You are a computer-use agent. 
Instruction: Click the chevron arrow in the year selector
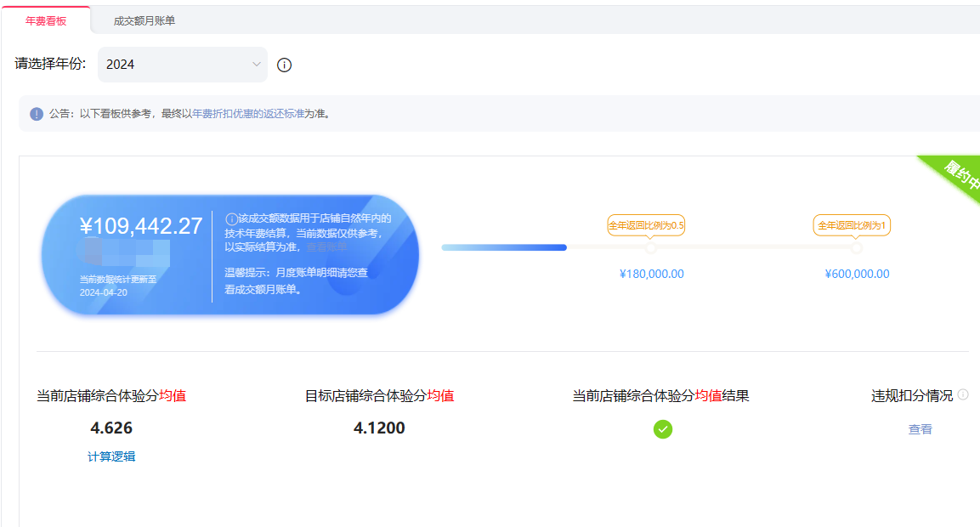click(256, 65)
